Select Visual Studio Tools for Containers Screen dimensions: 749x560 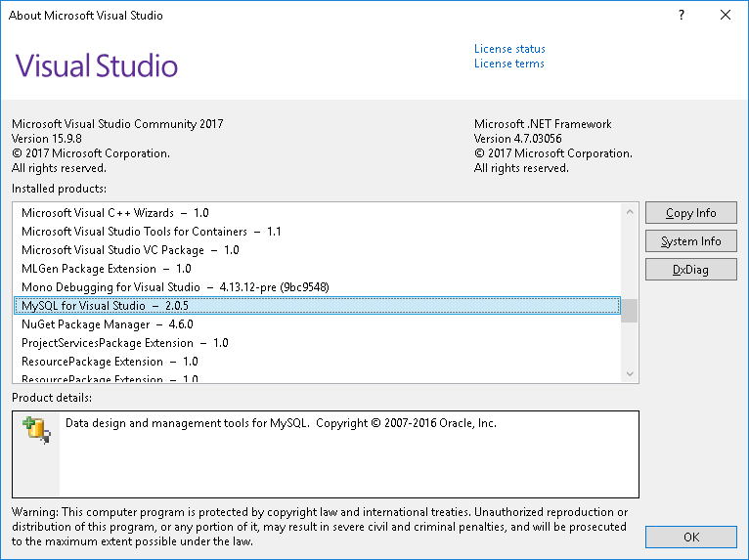click(x=151, y=232)
